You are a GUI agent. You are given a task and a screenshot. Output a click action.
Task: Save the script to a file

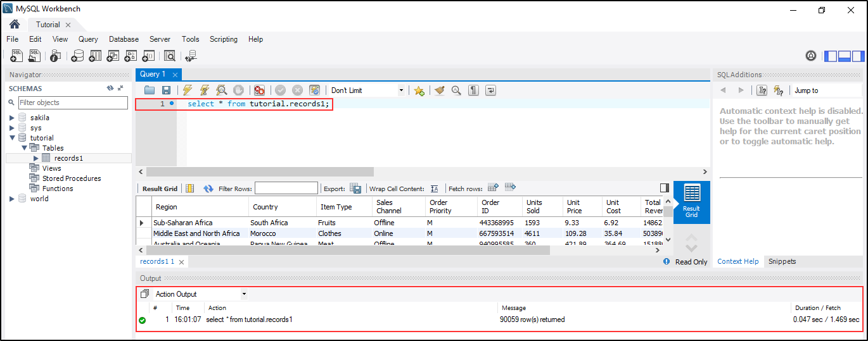(x=166, y=90)
